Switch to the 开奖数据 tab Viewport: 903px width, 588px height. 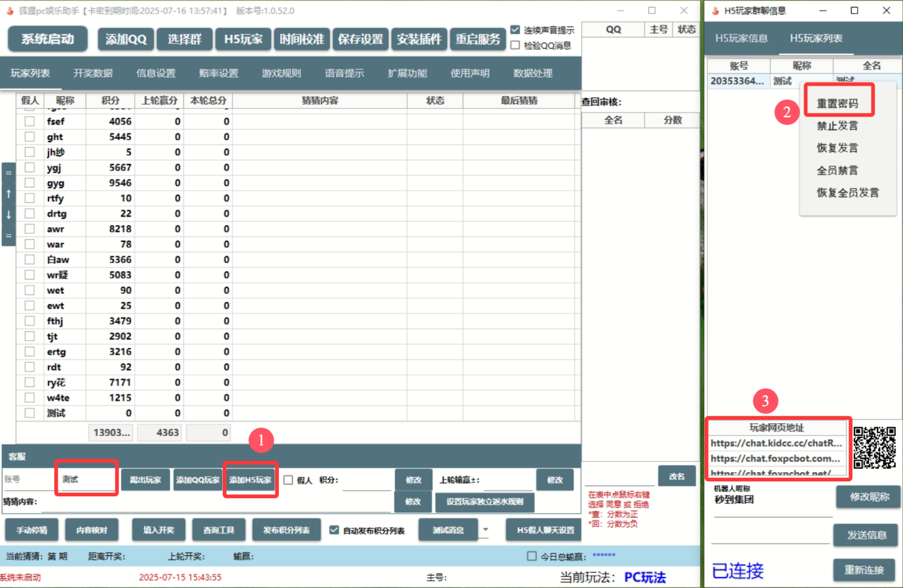point(93,73)
